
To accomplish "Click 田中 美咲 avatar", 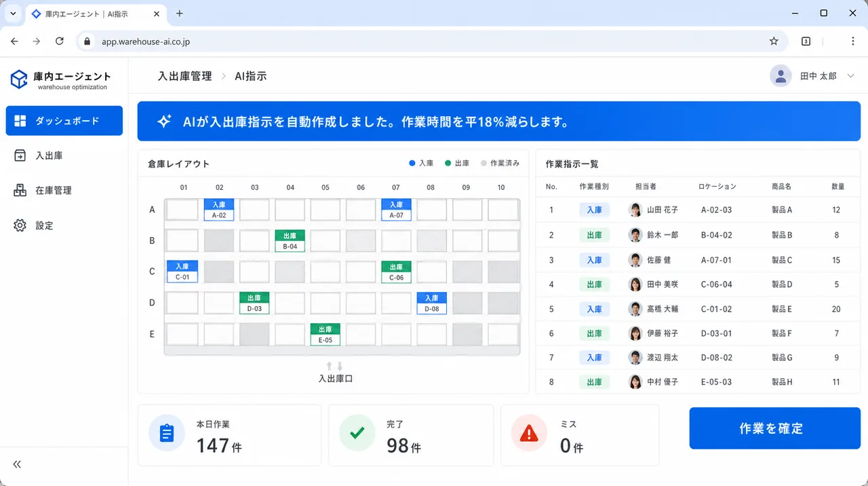I will click(x=635, y=284).
